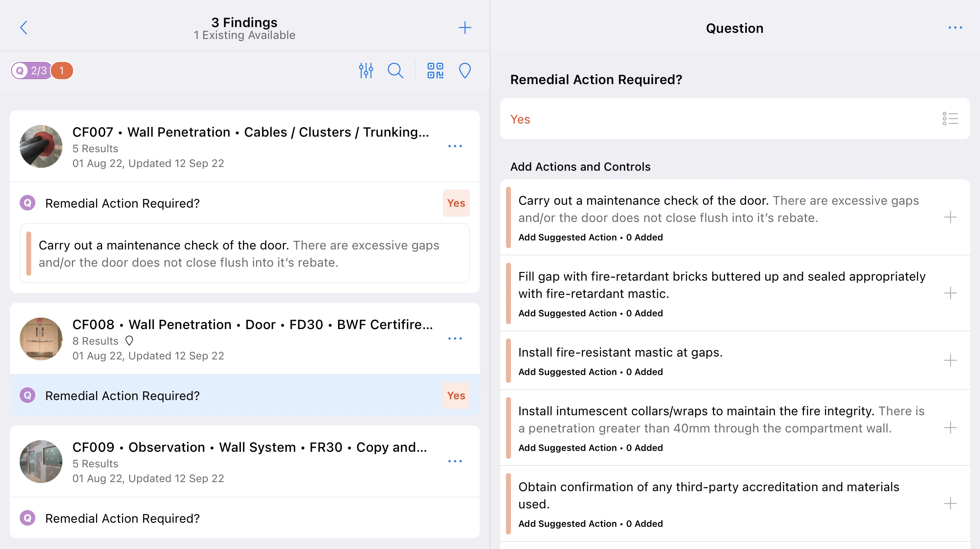Go back using the chevron arrow
The width and height of the screenshot is (980, 549).
point(24,28)
